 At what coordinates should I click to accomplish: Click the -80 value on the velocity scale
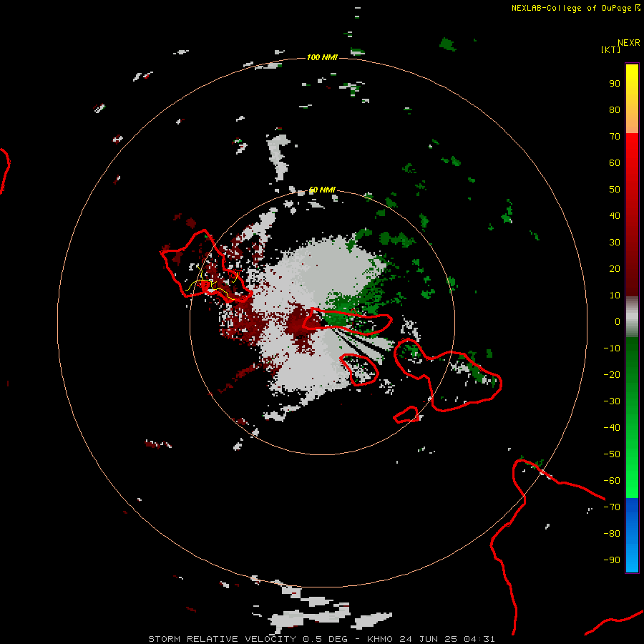pyautogui.click(x=612, y=534)
